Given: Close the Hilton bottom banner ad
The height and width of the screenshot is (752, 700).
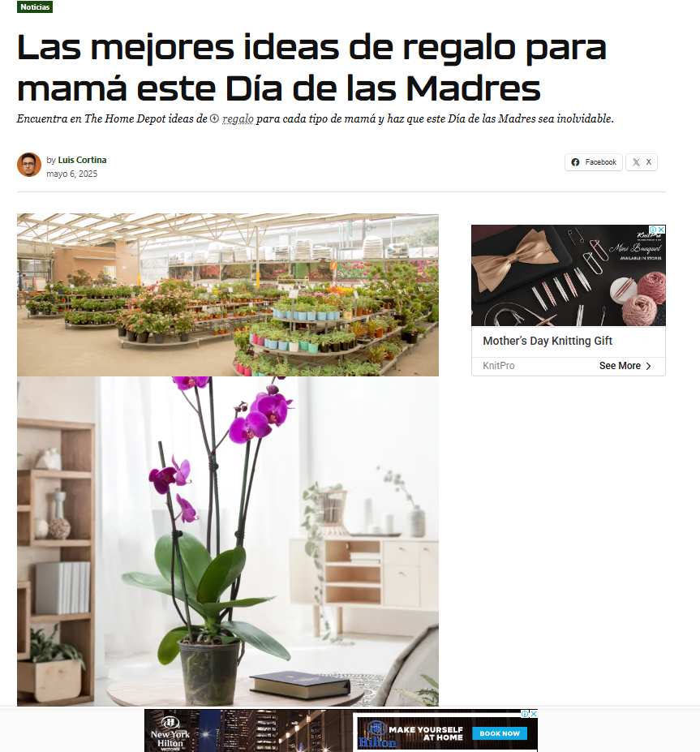Looking at the screenshot, I should click(x=533, y=714).
